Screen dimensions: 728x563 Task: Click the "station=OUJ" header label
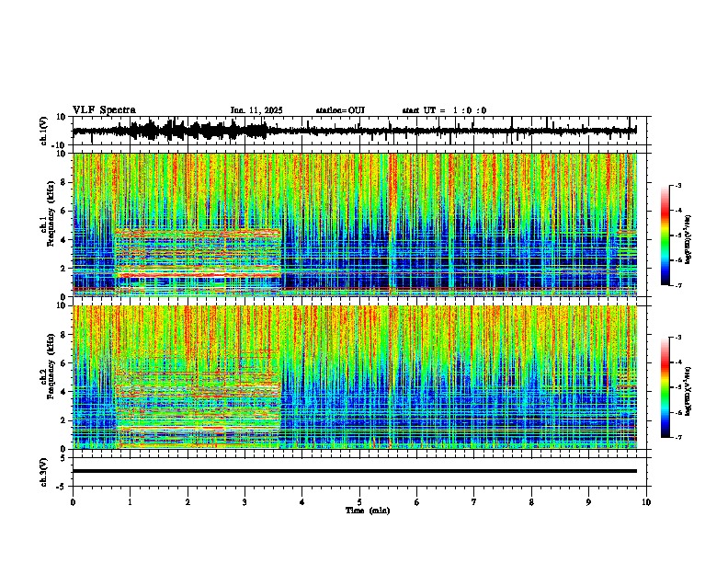point(340,110)
